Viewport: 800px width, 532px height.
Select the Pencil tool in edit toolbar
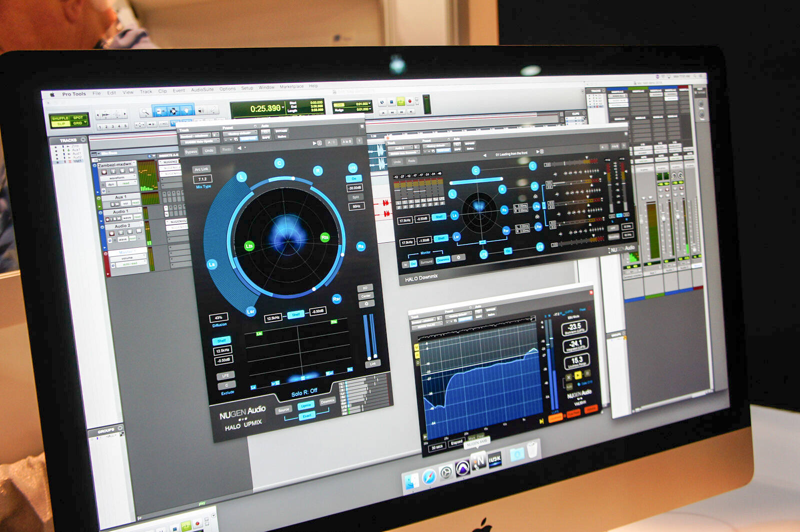[x=212, y=110]
